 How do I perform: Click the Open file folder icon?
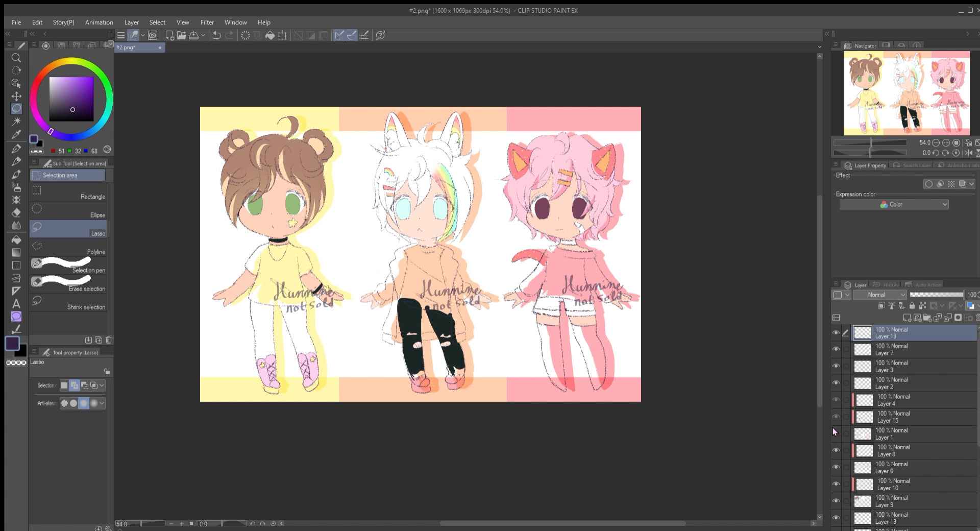pos(181,35)
